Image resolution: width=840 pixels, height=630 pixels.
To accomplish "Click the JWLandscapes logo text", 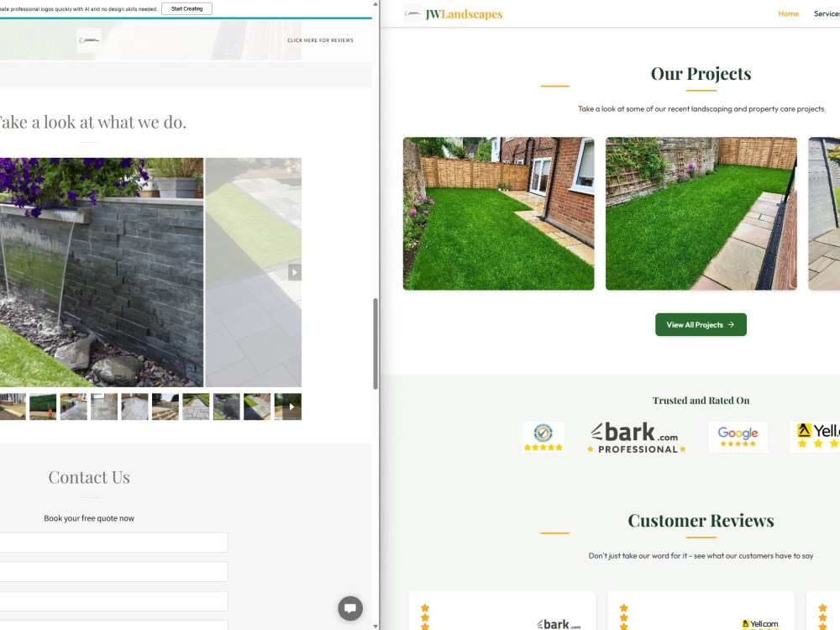I will click(x=464, y=14).
